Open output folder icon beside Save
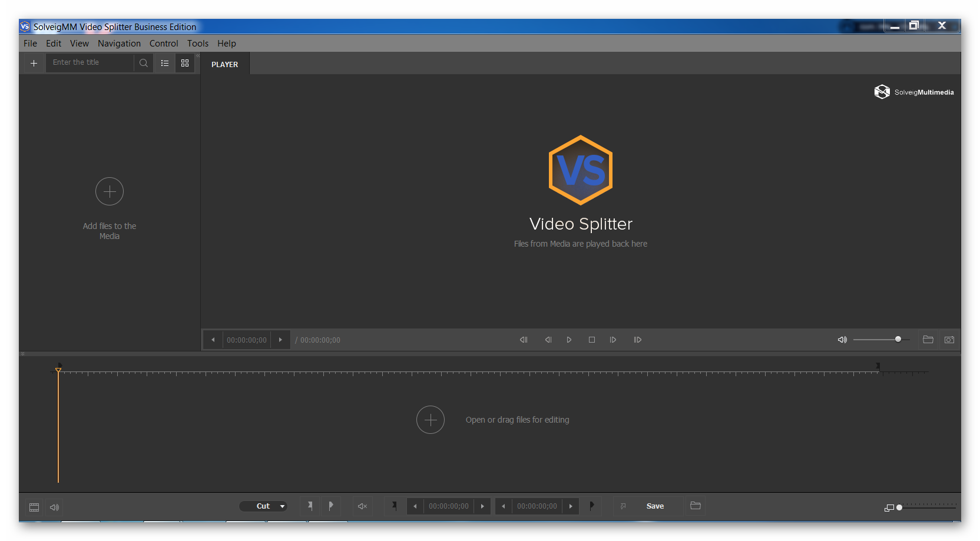Viewport: 980px width, 541px height. point(696,506)
